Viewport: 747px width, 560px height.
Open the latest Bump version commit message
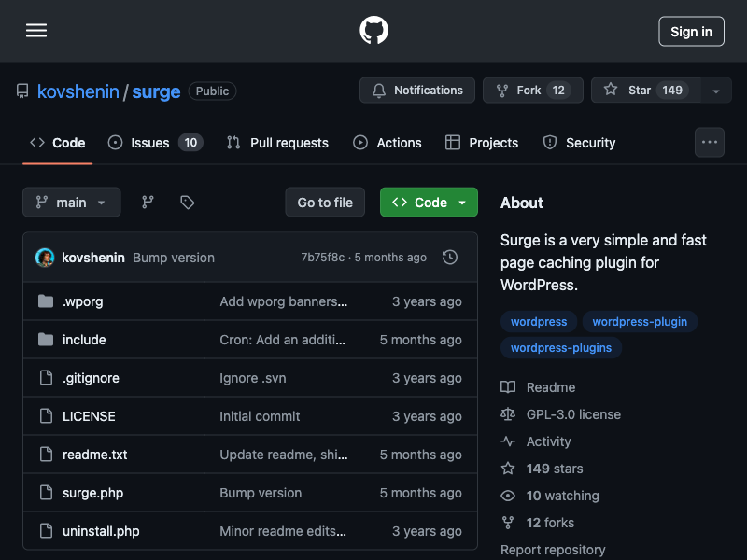click(174, 258)
